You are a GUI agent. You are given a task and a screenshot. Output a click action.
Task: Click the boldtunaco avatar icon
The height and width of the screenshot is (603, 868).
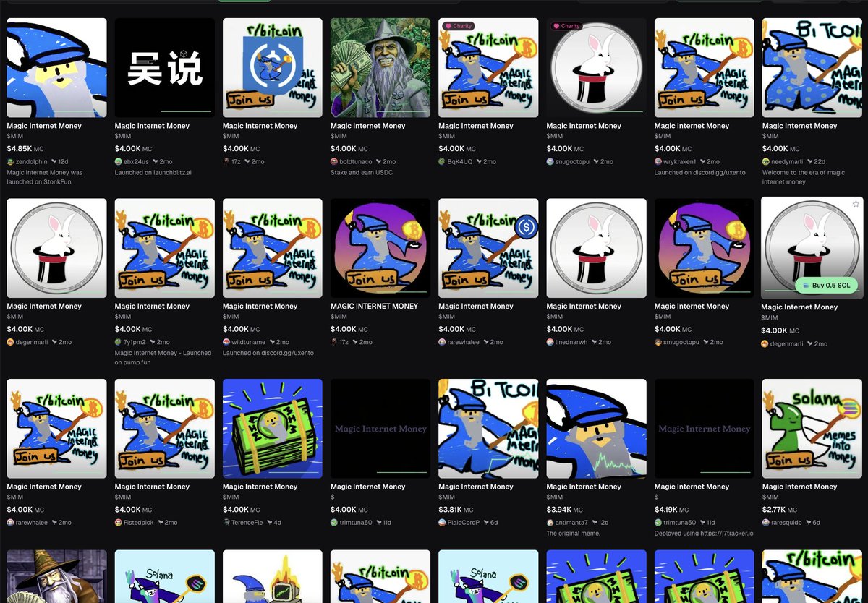click(334, 162)
